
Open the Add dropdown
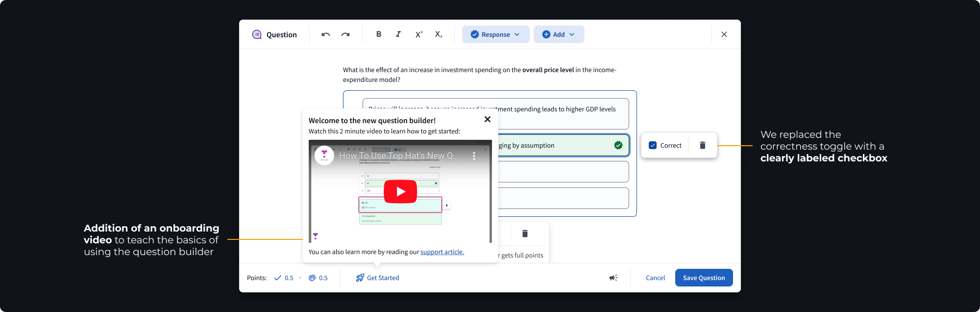[x=559, y=34]
